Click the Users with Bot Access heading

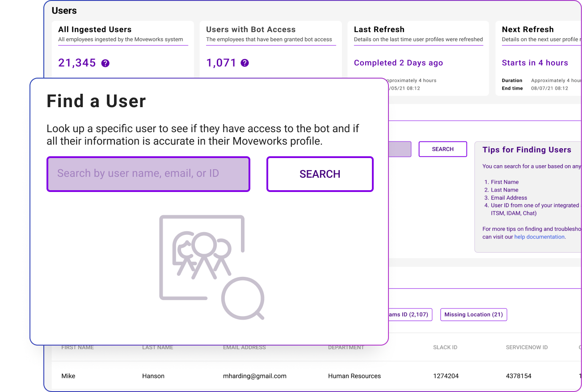coord(250,29)
